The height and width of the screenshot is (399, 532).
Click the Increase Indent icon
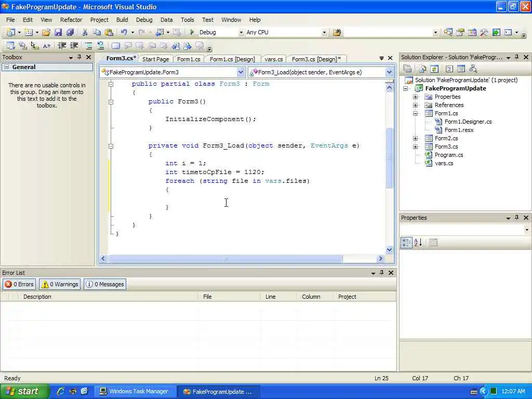point(74,46)
